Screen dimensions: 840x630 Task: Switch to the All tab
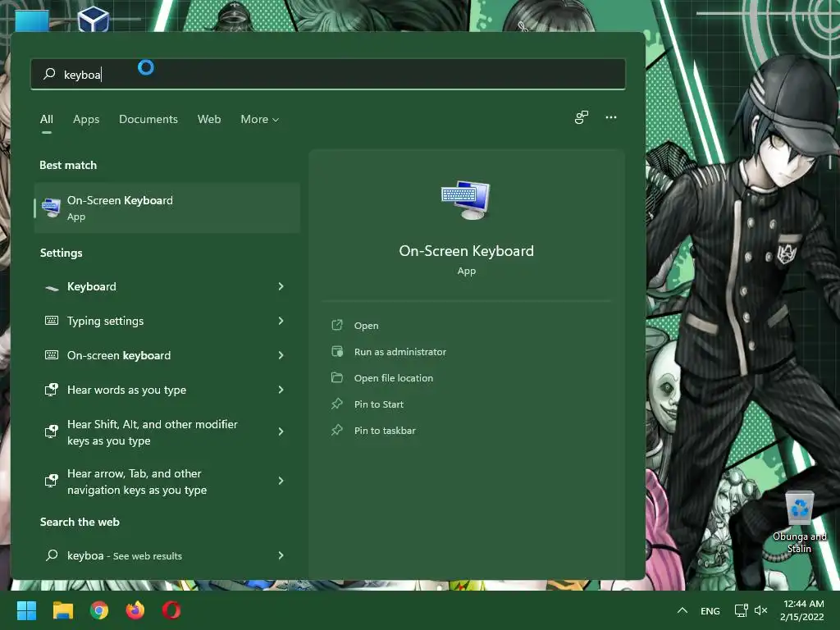[x=47, y=119]
